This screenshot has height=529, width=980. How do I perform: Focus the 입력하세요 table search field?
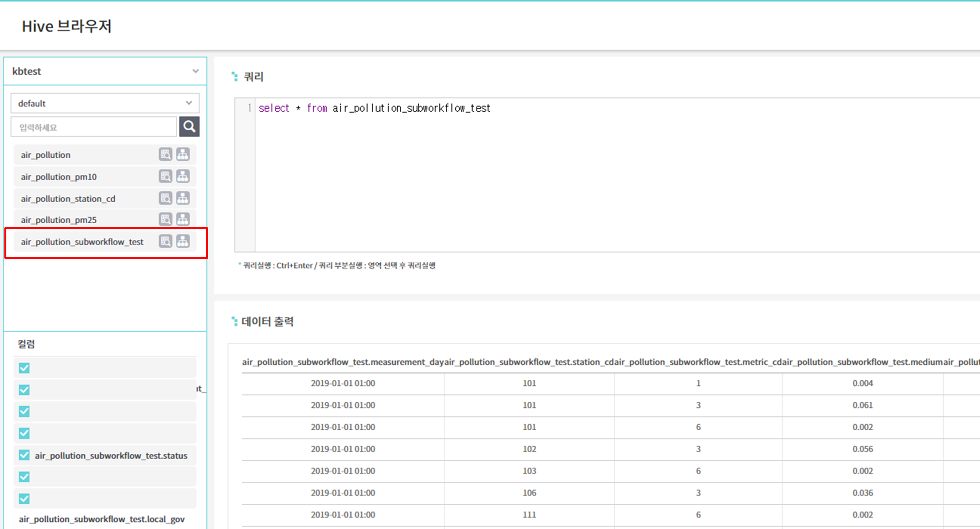94,127
